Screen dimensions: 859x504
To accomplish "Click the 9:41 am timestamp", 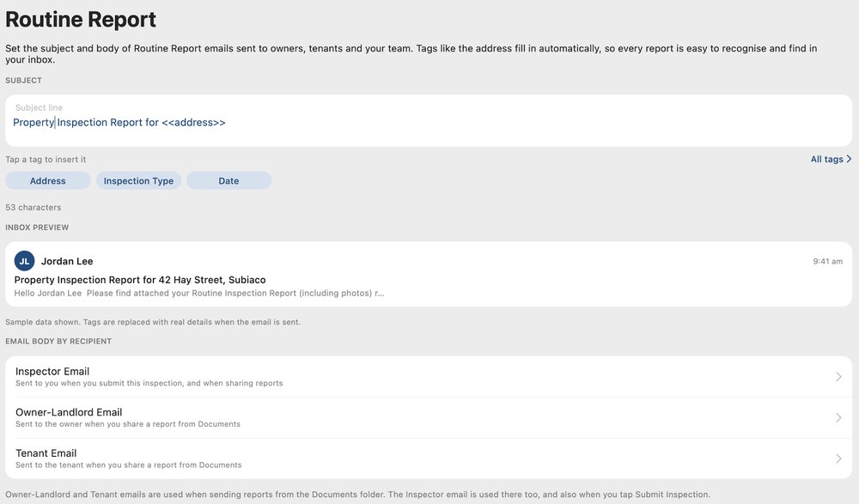I will tap(827, 261).
